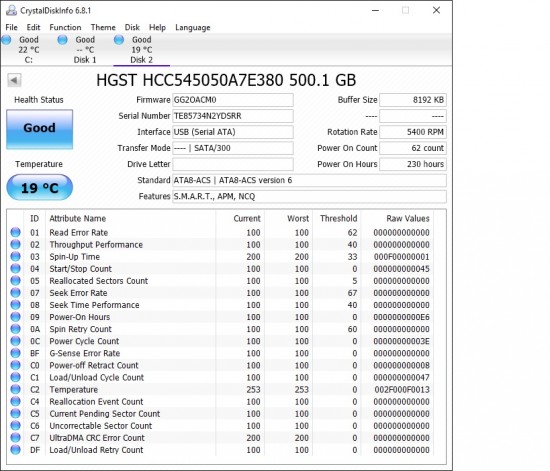Click the Disk 2 blue status orb

(x=119, y=40)
